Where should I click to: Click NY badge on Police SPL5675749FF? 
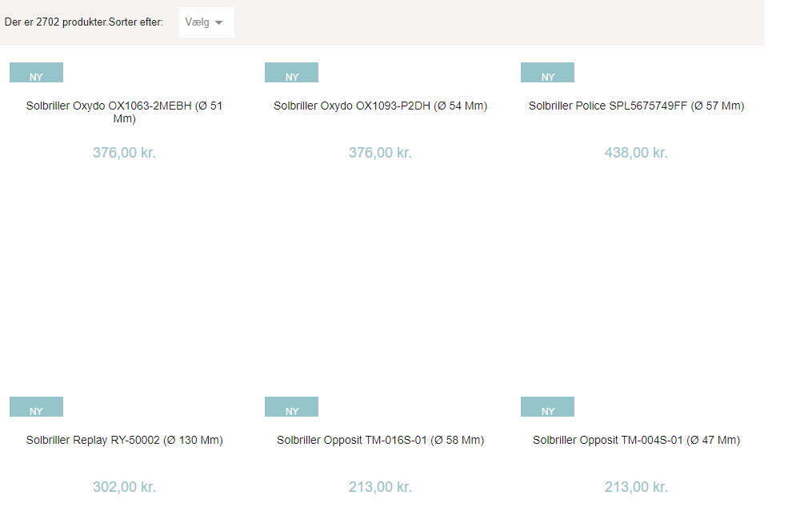pyautogui.click(x=547, y=73)
